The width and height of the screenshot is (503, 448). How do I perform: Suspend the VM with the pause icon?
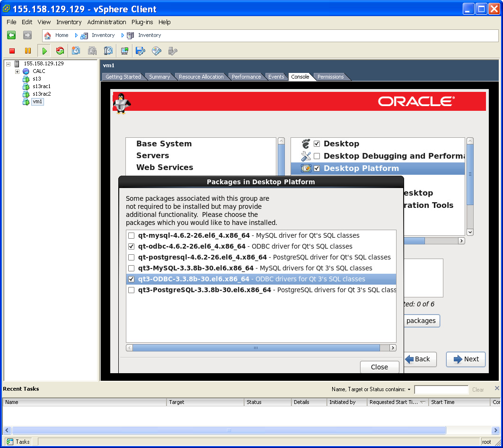pos(28,51)
